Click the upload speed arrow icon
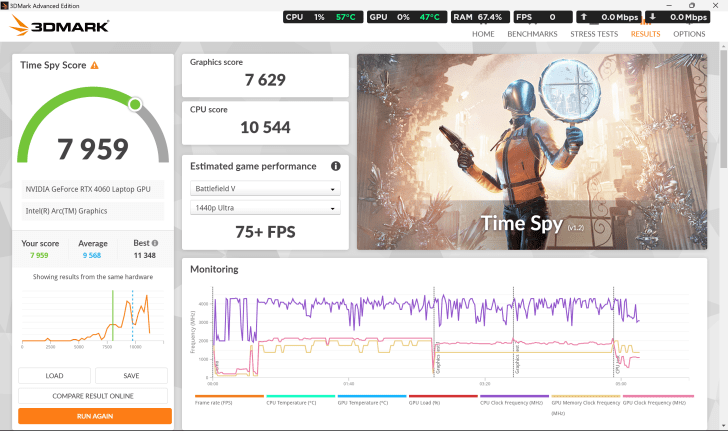Screen dimensions: 728x431 pos(584,17)
